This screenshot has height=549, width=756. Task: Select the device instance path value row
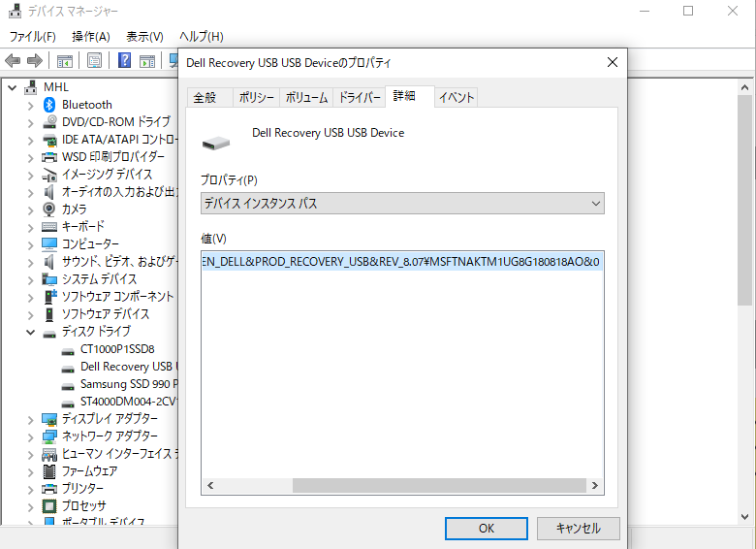point(402,262)
